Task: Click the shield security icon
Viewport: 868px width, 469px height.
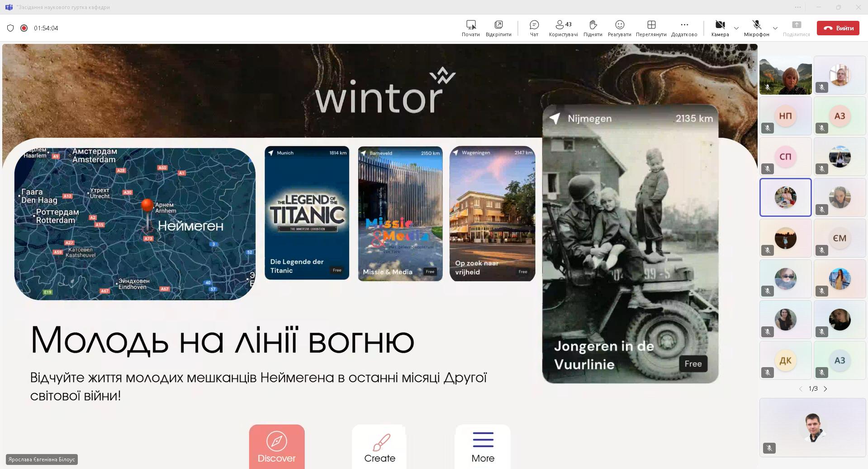Action: (10, 28)
